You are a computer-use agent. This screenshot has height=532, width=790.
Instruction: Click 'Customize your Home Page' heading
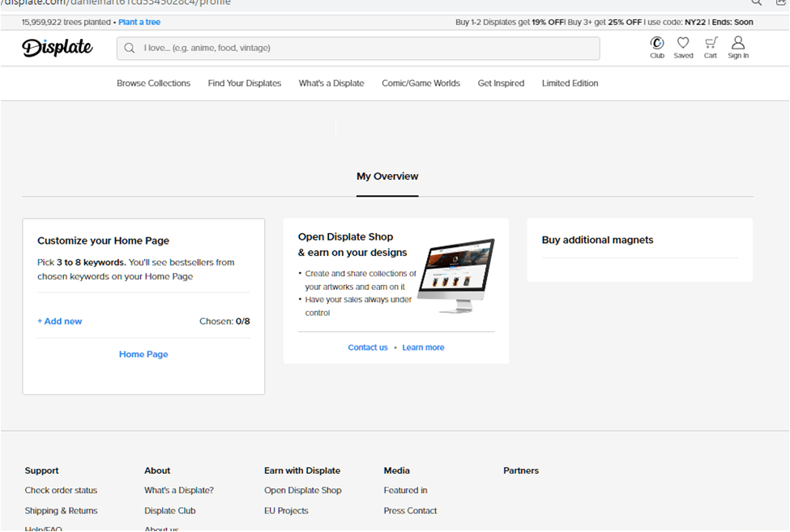tap(103, 240)
